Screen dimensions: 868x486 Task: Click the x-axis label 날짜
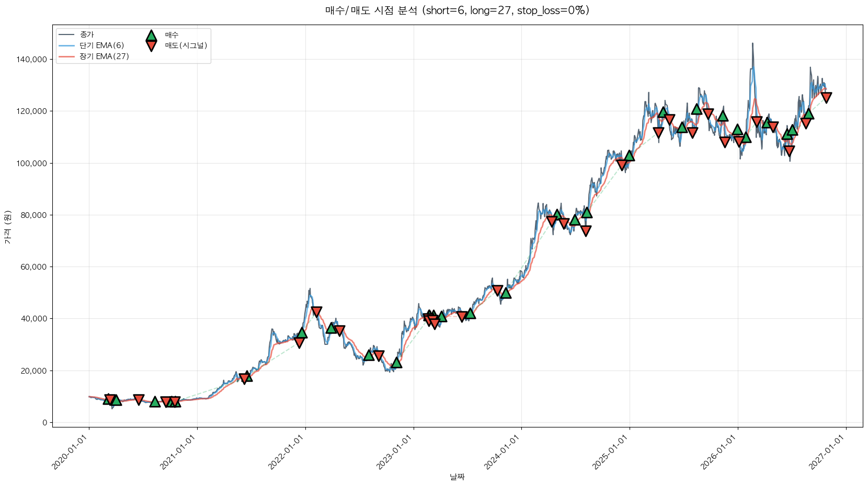click(x=457, y=477)
